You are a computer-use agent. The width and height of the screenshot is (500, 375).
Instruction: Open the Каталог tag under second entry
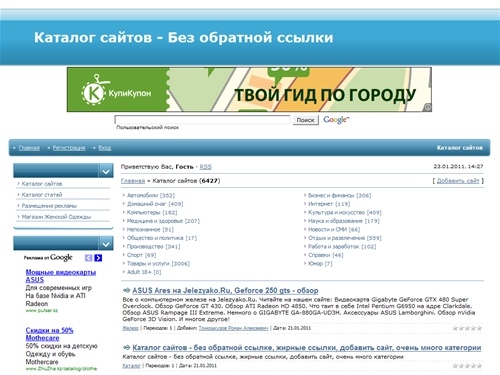coord(131,366)
